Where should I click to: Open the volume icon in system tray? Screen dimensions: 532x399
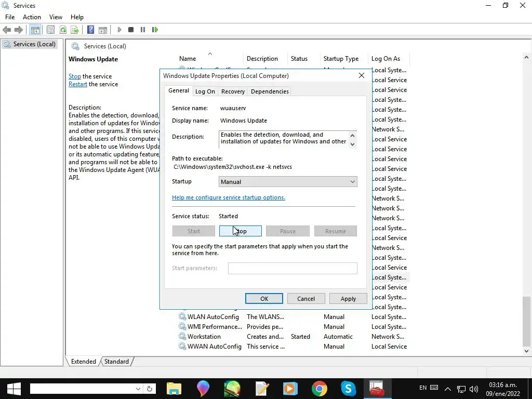point(474,389)
